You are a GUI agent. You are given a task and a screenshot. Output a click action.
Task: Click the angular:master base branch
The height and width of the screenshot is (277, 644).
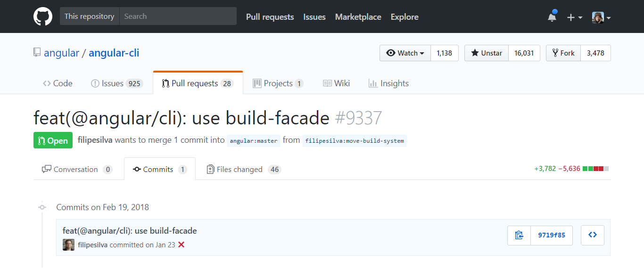tap(254, 141)
